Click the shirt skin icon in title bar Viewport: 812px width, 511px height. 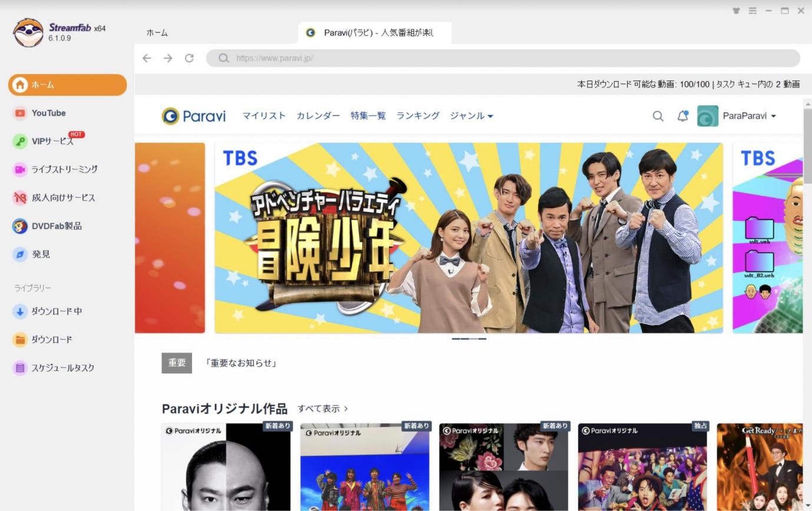pos(736,11)
